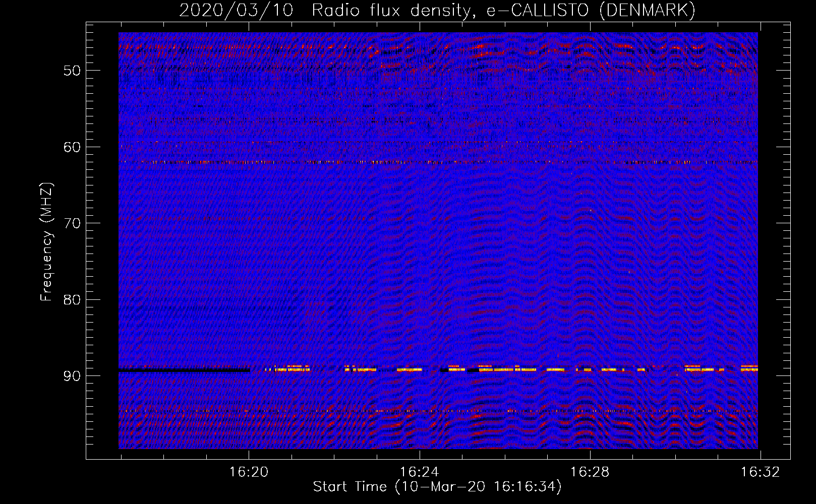The image size is (816, 504).
Task: Click the 'Frequency (MHZ)' vertical axis label
Action: 46,242
